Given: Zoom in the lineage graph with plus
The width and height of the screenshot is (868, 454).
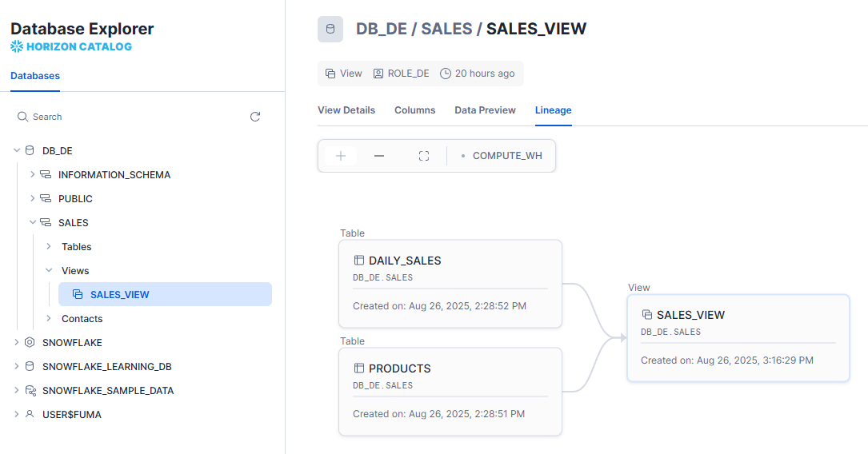Looking at the screenshot, I should point(341,156).
